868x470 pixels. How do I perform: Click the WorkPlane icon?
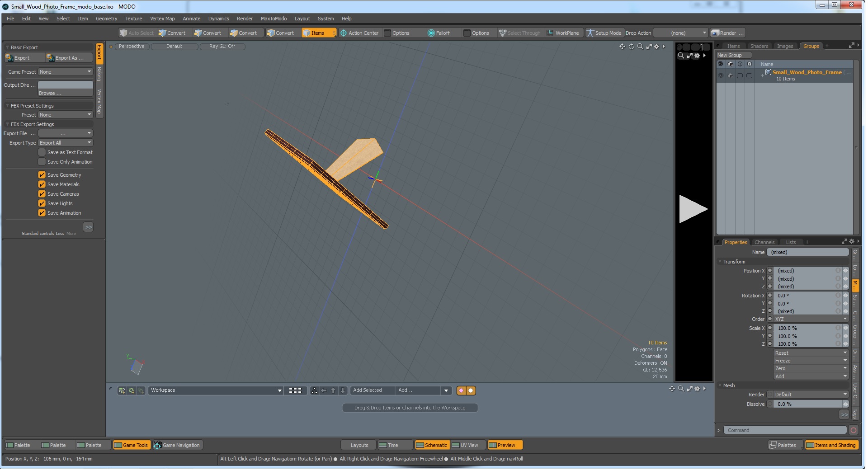click(x=550, y=33)
